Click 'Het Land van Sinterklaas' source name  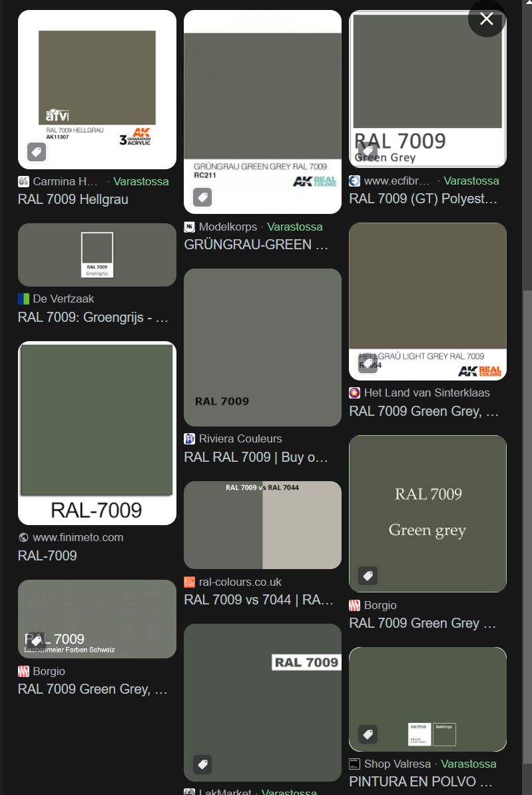427,393
